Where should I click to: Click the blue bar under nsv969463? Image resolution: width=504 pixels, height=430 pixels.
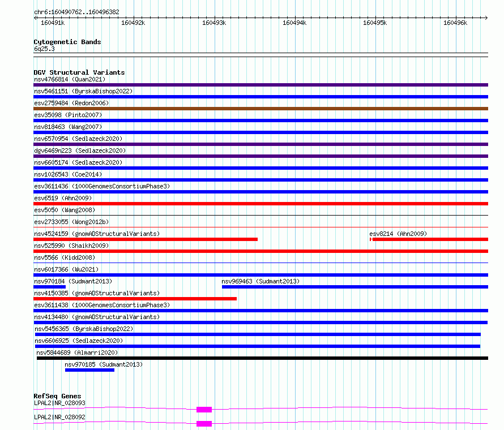point(355,287)
